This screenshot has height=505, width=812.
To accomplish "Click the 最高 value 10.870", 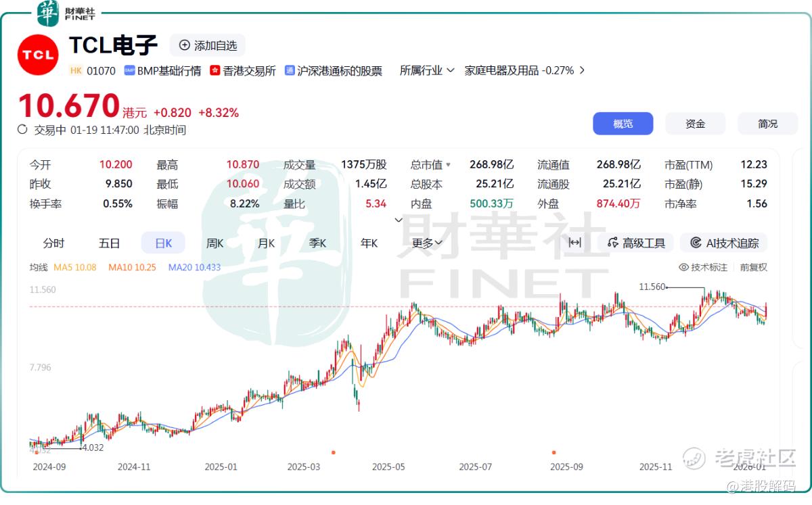I will coord(243,165).
